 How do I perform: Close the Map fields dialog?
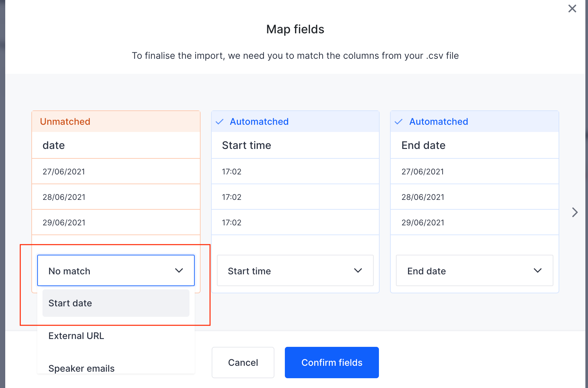(x=572, y=8)
